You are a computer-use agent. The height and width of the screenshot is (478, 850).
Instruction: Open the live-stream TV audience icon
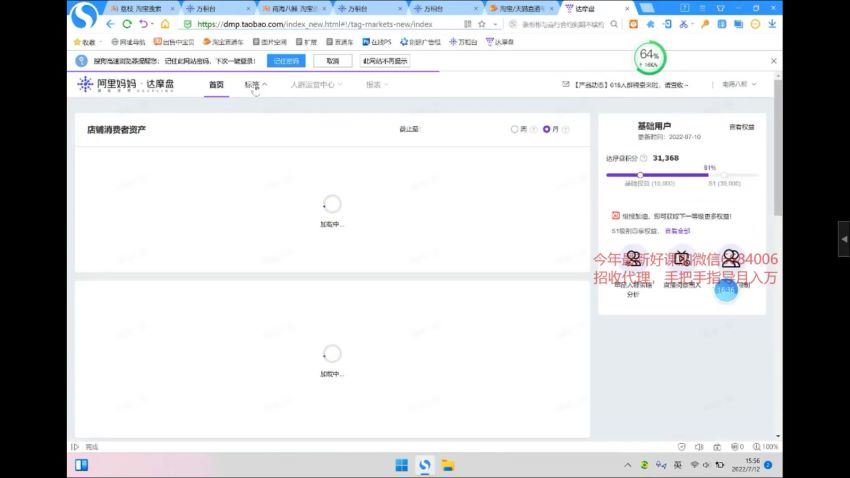[x=682, y=259]
